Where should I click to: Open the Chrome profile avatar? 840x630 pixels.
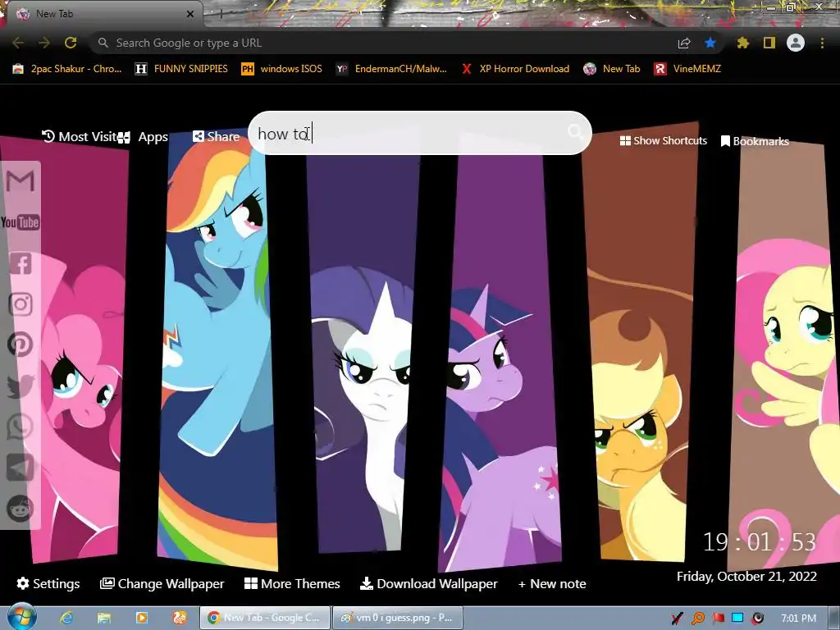point(796,43)
